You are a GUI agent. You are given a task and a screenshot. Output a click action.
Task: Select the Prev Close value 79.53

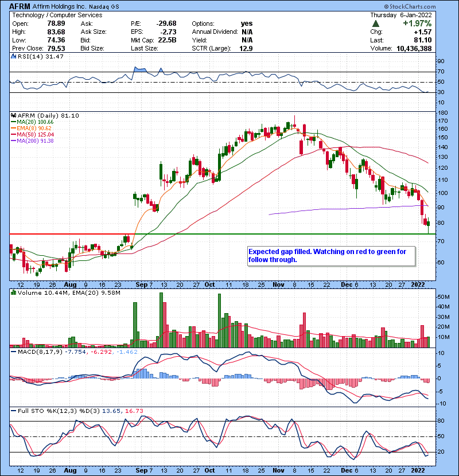[x=56, y=49]
